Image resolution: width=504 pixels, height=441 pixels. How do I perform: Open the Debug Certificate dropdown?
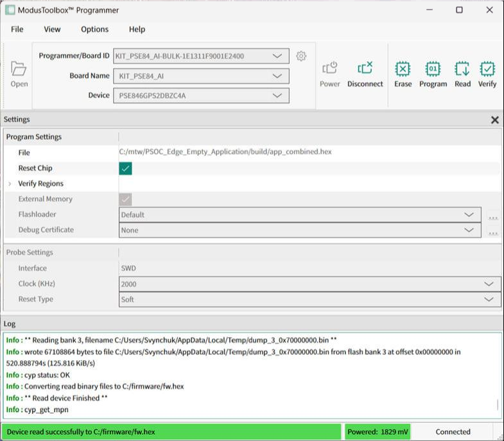[x=300, y=230]
